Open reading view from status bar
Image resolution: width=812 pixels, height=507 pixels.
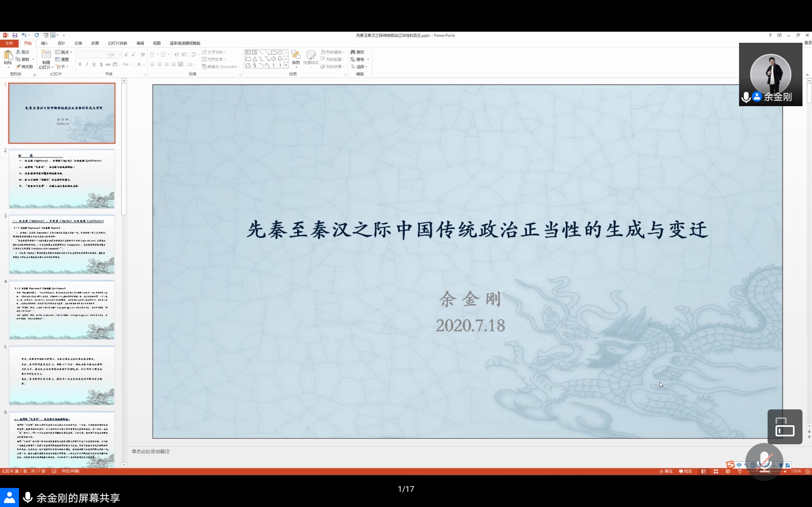coord(727,472)
